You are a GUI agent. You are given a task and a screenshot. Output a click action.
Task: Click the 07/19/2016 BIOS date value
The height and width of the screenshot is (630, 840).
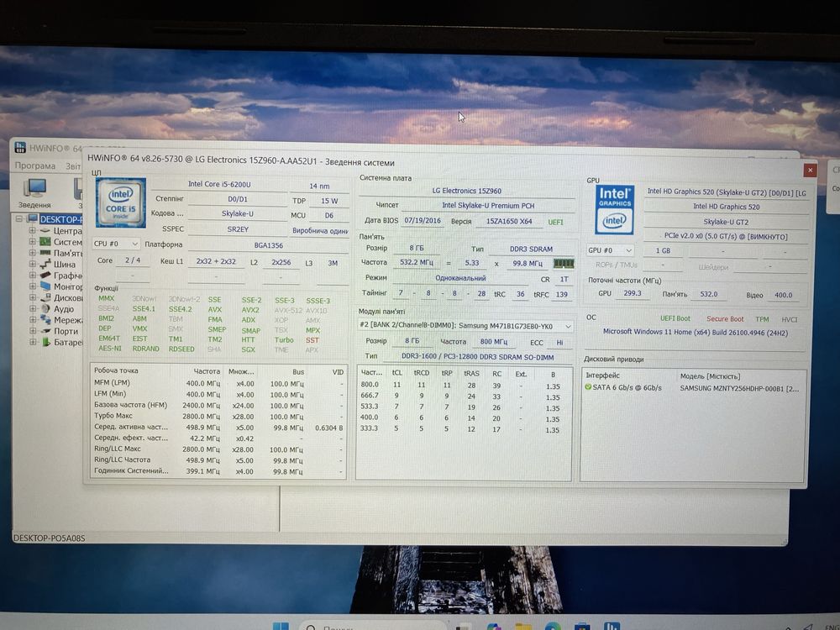423,220
